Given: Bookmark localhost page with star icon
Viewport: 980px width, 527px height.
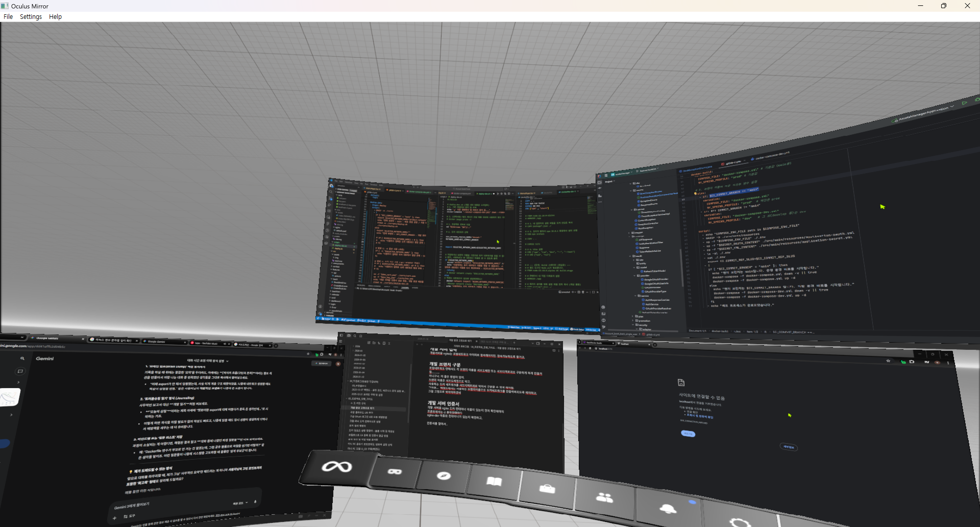Looking at the screenshot, I should pos(888,361).
